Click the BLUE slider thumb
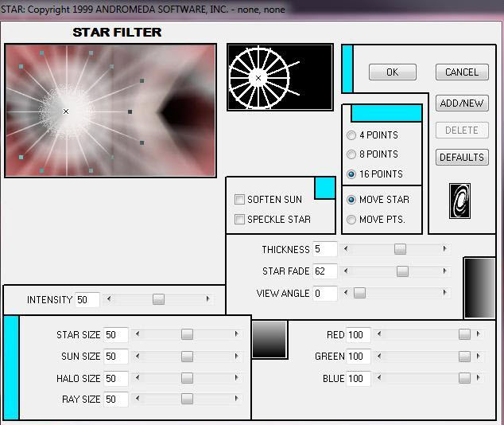The image size is (504, 425). pyautogui.click(x=464, y=378)
